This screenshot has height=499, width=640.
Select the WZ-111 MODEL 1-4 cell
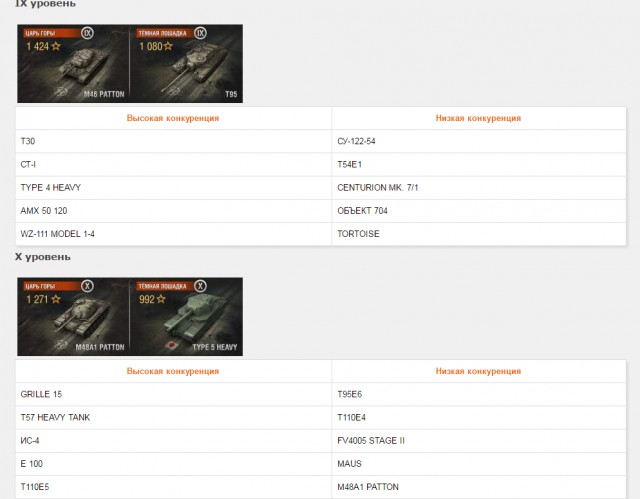point(173,234)
